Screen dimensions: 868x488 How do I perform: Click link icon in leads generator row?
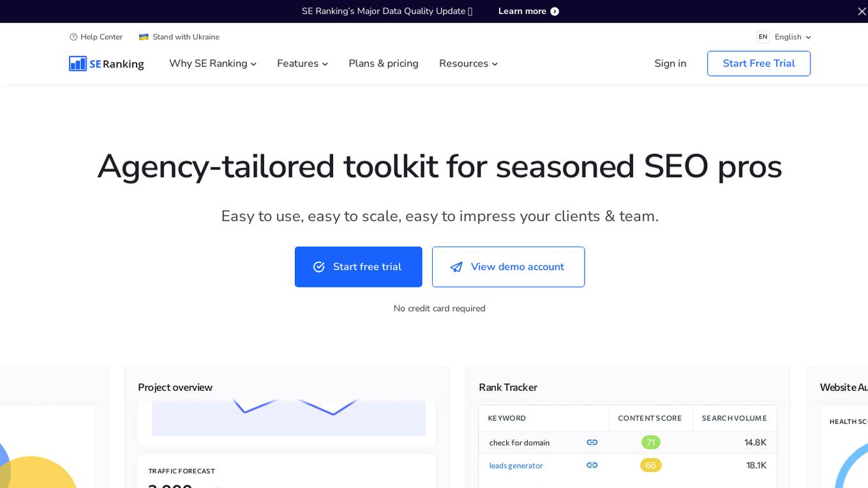(592, 465)
